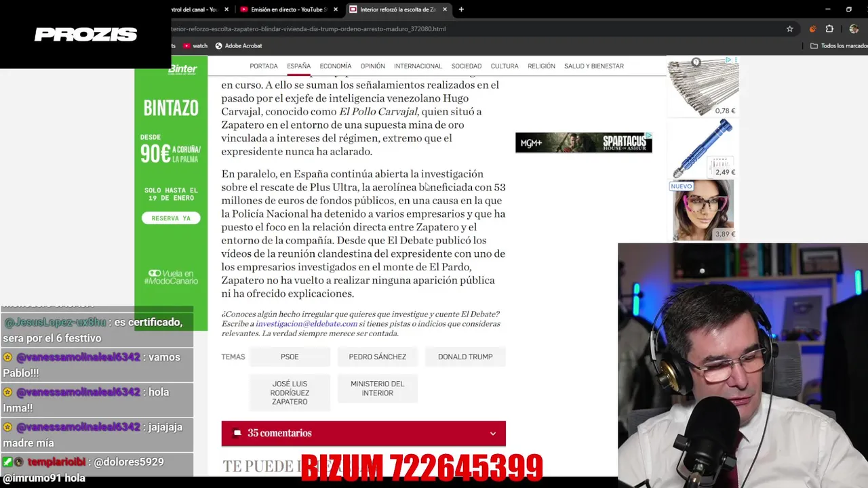Open the DONALD TRUMP topic tag

pyautogui.click(x=465, y=357)
